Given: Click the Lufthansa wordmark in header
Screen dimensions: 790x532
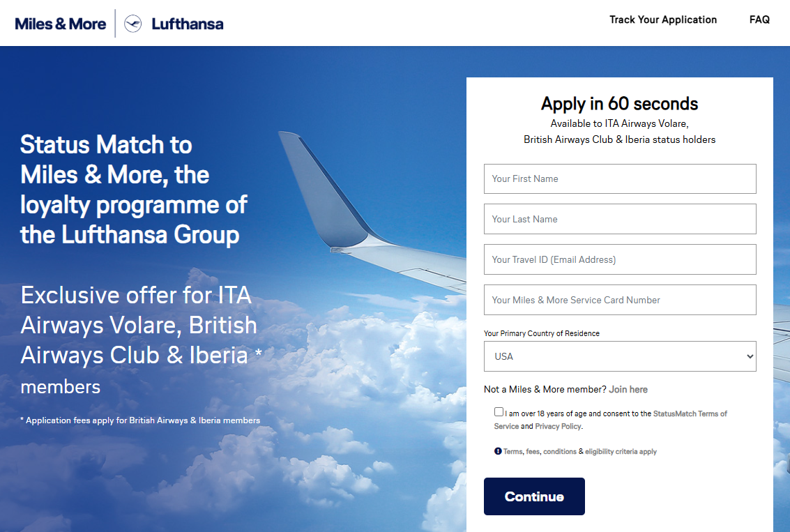Looking at the screenshot, I should (x=188, y=24).
